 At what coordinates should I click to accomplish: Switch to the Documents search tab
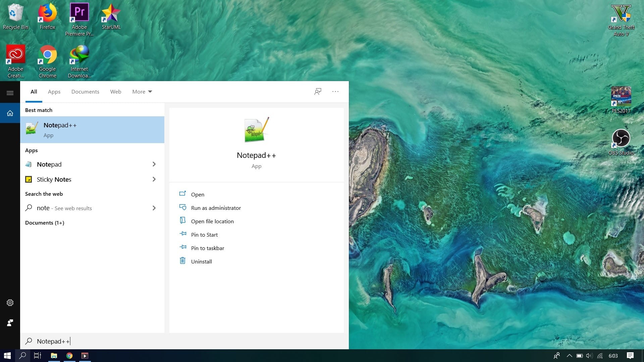coord(85,92)
